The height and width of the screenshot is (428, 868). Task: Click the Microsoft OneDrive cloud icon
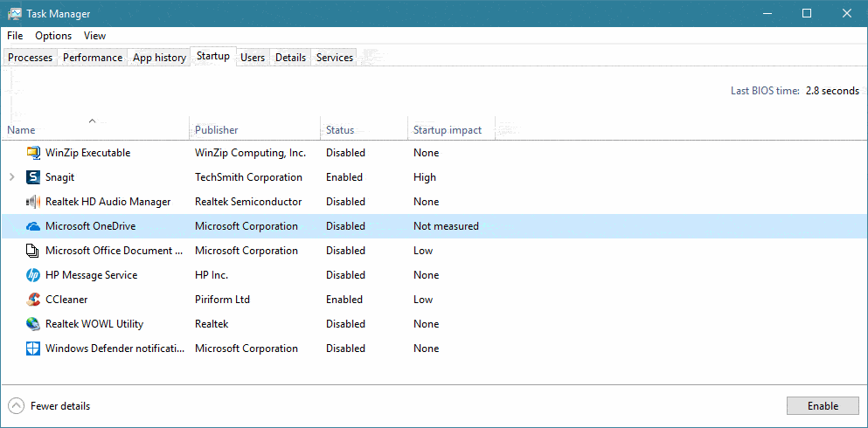(33, 226)
